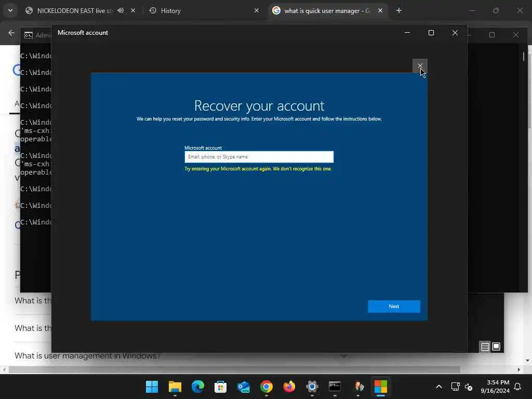Open Settings gear on the taskbar
Viewport: 532px width, 399px height.
click(312, 387)
